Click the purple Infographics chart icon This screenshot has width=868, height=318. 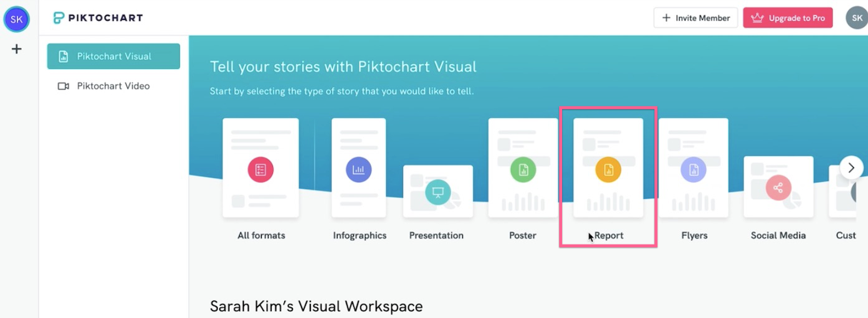(x=359, y=169)
